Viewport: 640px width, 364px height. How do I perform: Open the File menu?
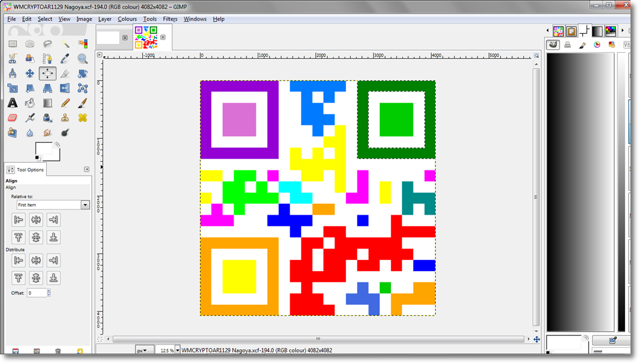(11, 19)
